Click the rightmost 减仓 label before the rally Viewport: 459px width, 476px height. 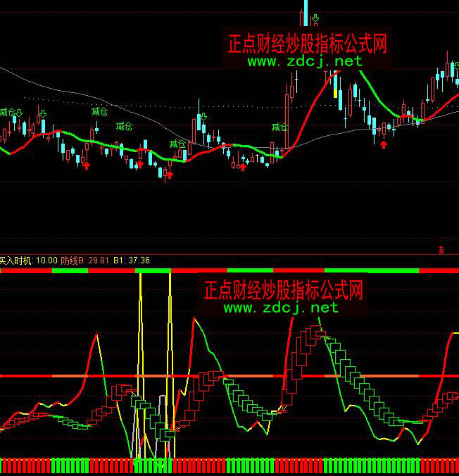click(279, 127)
